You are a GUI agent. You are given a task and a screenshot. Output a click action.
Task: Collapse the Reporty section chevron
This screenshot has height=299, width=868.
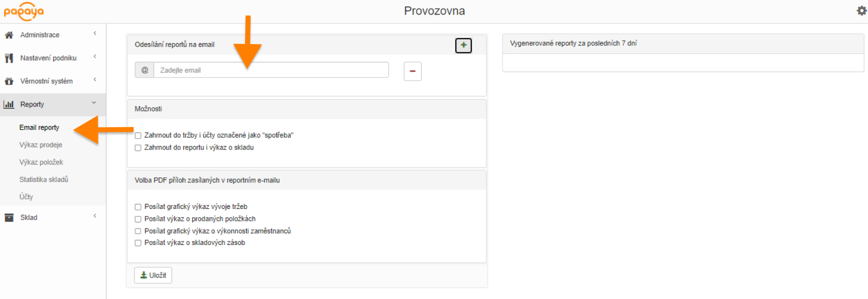coord(94,103)
